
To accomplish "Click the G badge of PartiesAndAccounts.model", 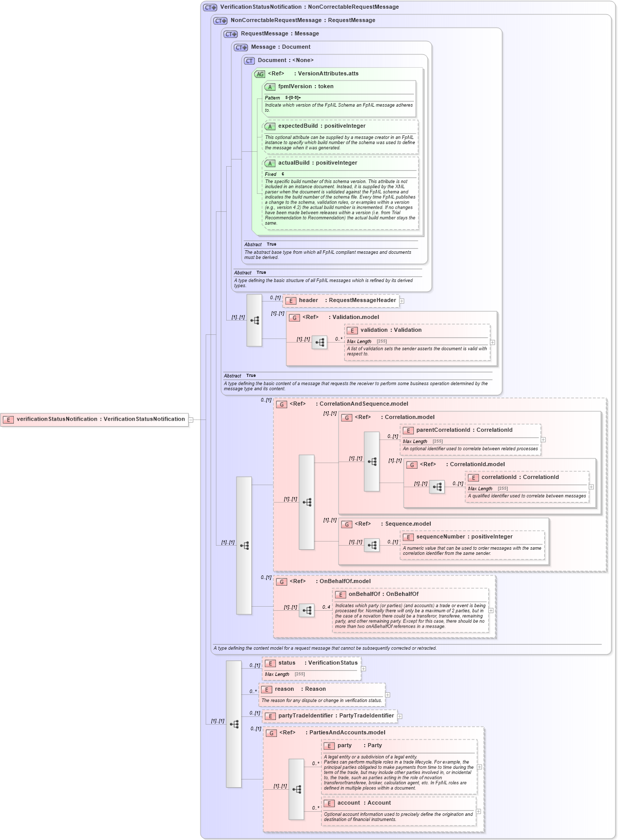I will tap(271, 733).
